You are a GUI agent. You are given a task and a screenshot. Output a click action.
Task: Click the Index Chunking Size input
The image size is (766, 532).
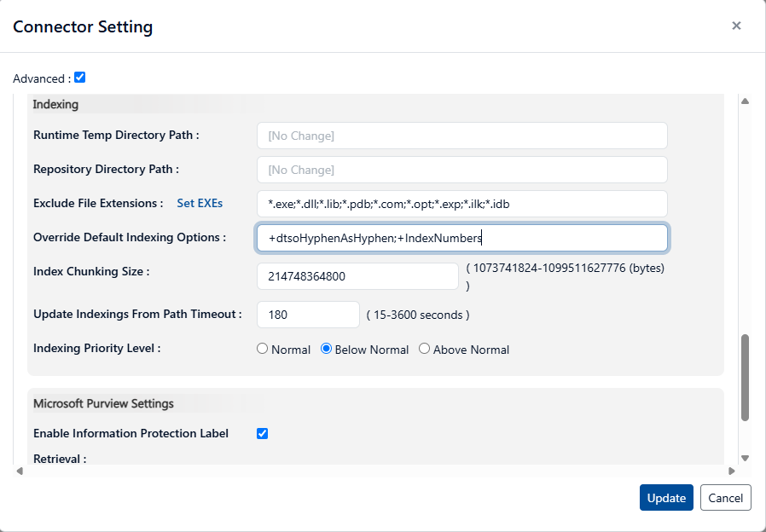(357, 276)
